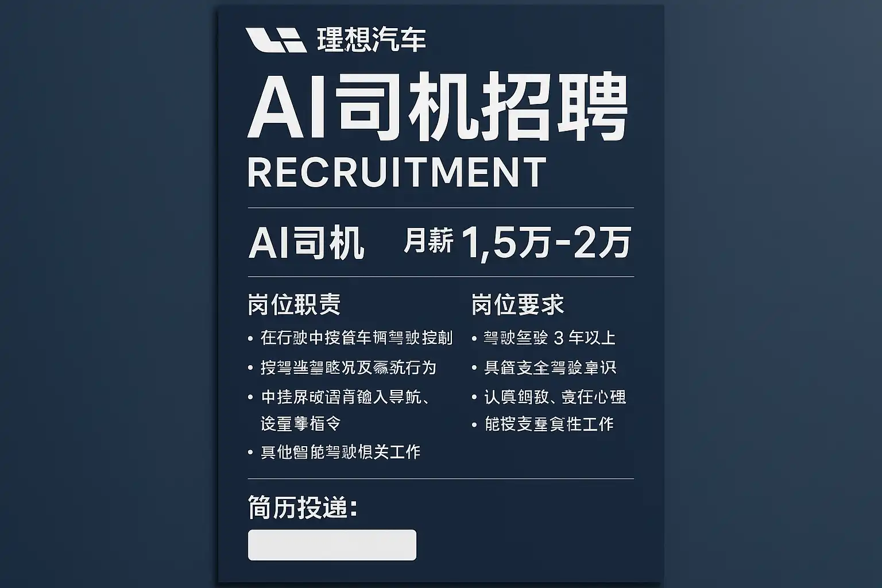Image resolution: width=882 pixels, height=588 pixels.
Task: Click the 月薪 salary label
Action: tap(428, 240)
